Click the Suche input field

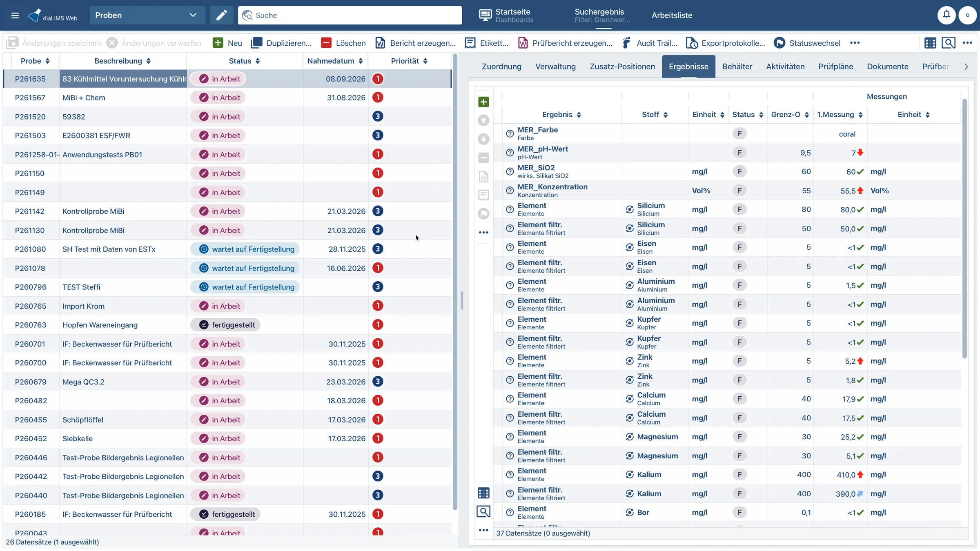tap(350, 16)
